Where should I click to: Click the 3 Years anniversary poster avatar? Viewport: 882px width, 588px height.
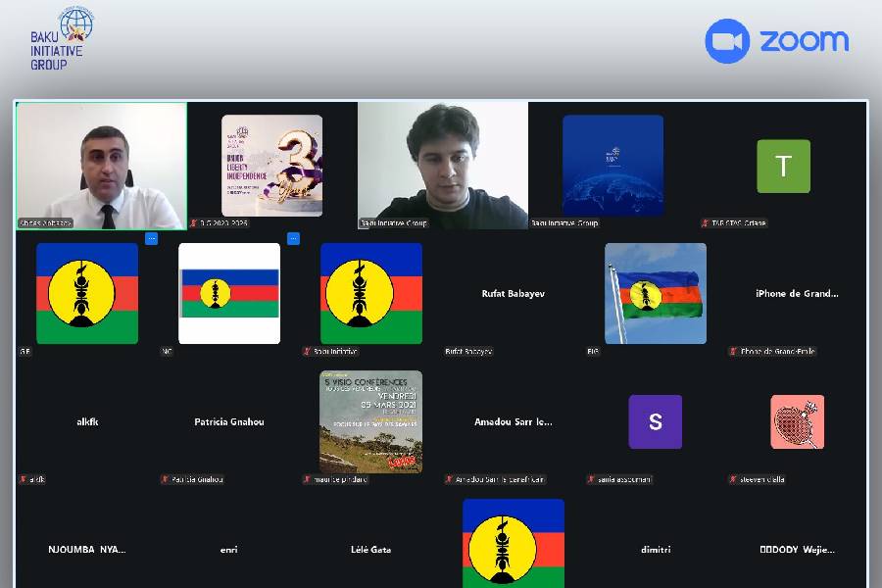(x=272, y=166)
